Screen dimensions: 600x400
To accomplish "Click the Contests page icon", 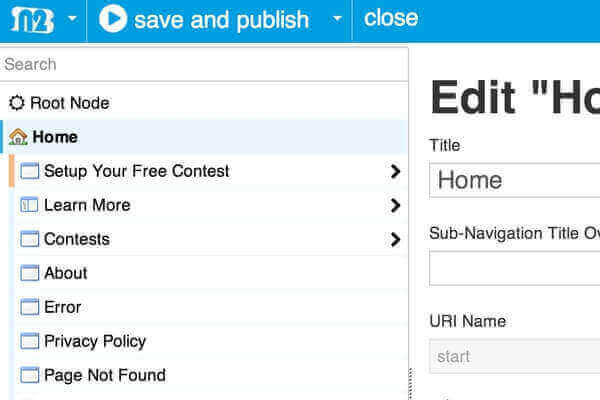I will point(29,239).
